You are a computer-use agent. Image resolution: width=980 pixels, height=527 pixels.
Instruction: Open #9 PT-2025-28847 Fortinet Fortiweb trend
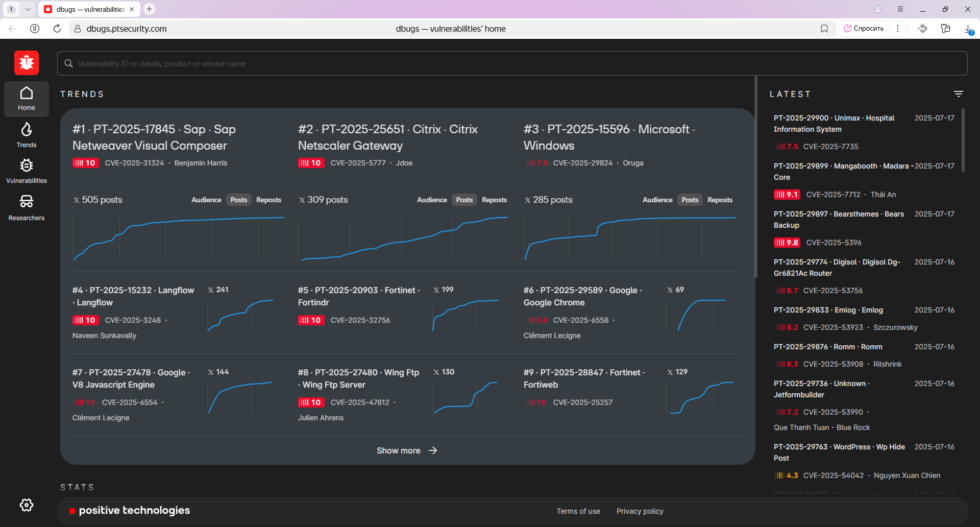click(584, 378)
